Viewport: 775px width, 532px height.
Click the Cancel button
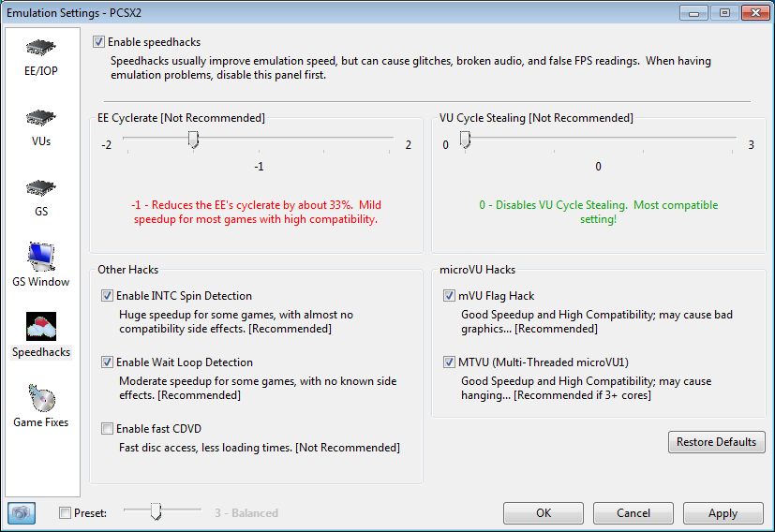[x=633, y=513]
